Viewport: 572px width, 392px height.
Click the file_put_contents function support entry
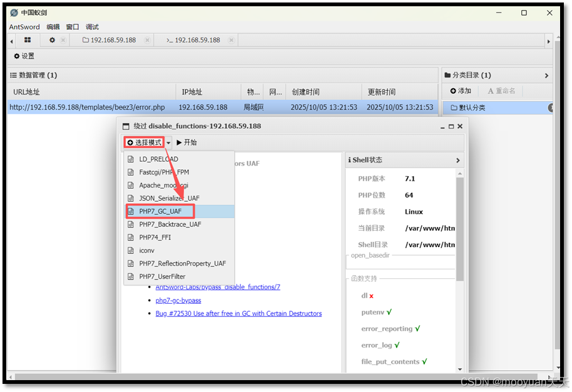tap(394, 362)
